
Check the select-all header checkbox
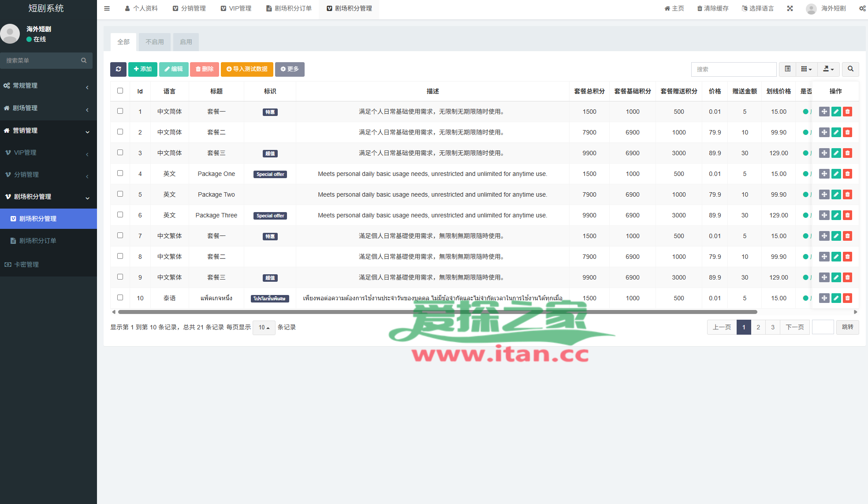tap(120, 91)
